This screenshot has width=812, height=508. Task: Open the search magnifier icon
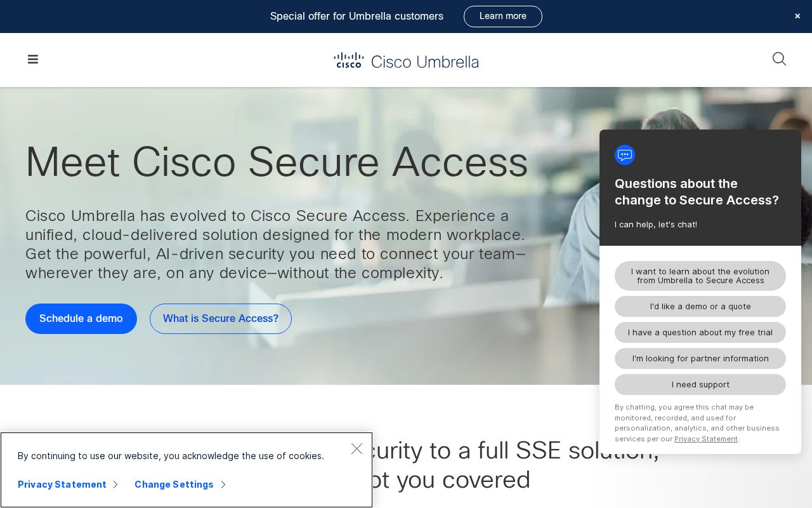pos(779,59)
